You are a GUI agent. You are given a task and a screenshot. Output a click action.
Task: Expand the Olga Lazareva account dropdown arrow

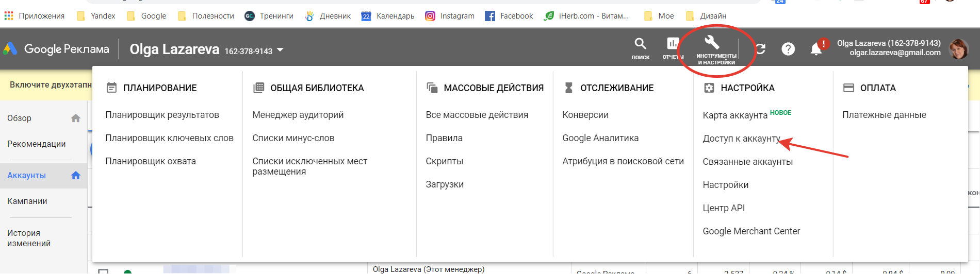click(280, 50)
